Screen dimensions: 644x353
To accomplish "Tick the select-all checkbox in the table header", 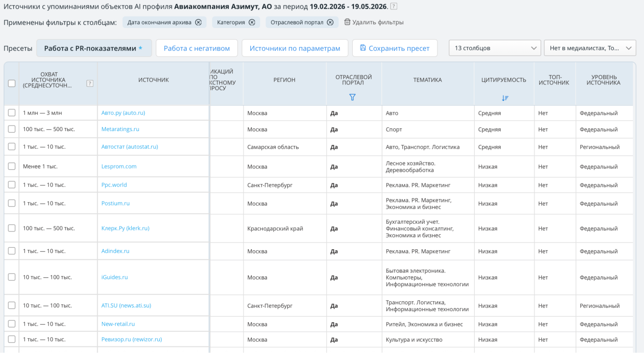I will [x=12, y=83].
